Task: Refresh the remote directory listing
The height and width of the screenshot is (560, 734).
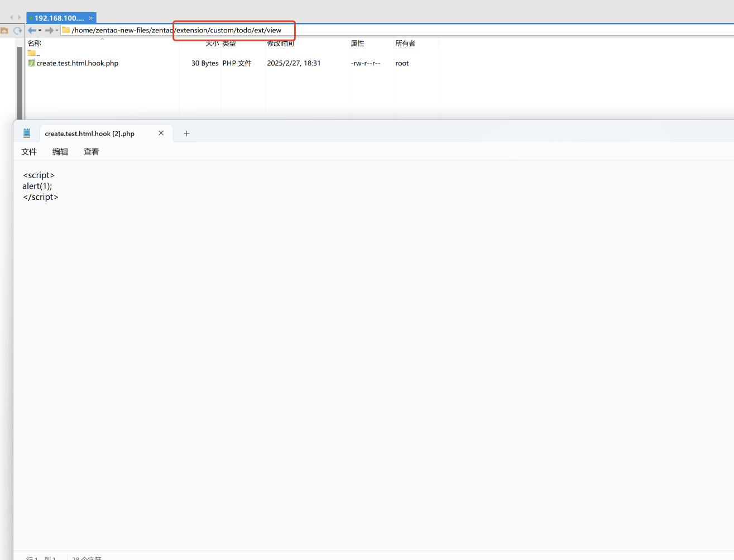Action: click(x=17, y=30)
